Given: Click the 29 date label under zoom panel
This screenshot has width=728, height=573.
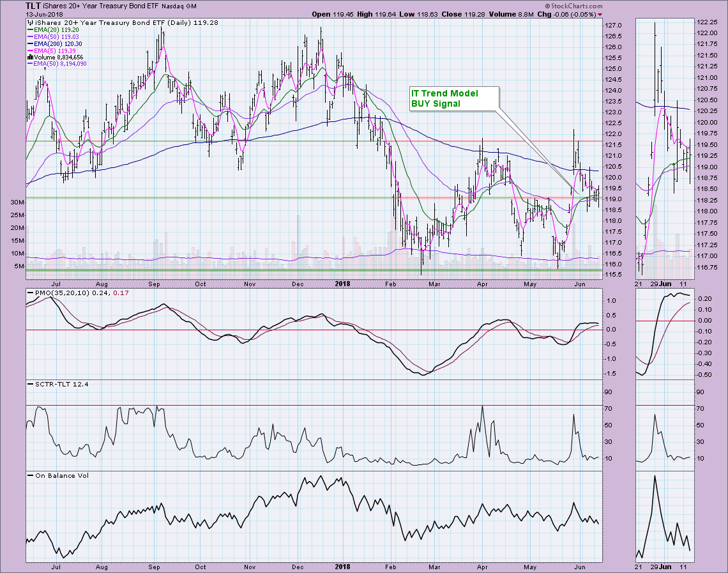Looking at the screenshot, I should (x=654, y=284).
